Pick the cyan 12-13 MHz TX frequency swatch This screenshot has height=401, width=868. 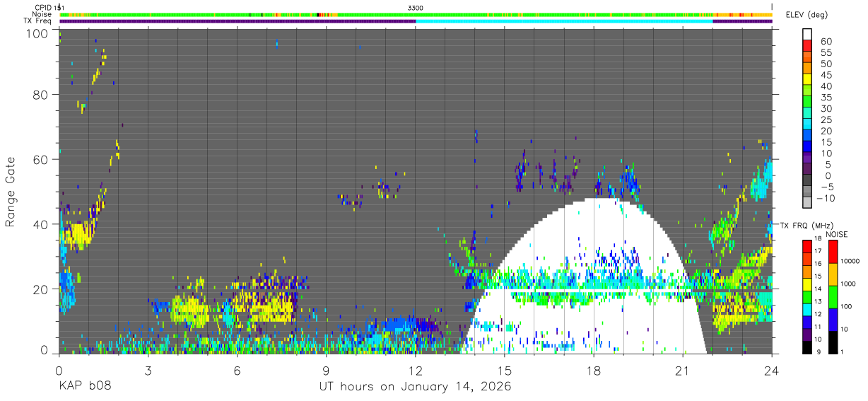(x=806, y=309)
